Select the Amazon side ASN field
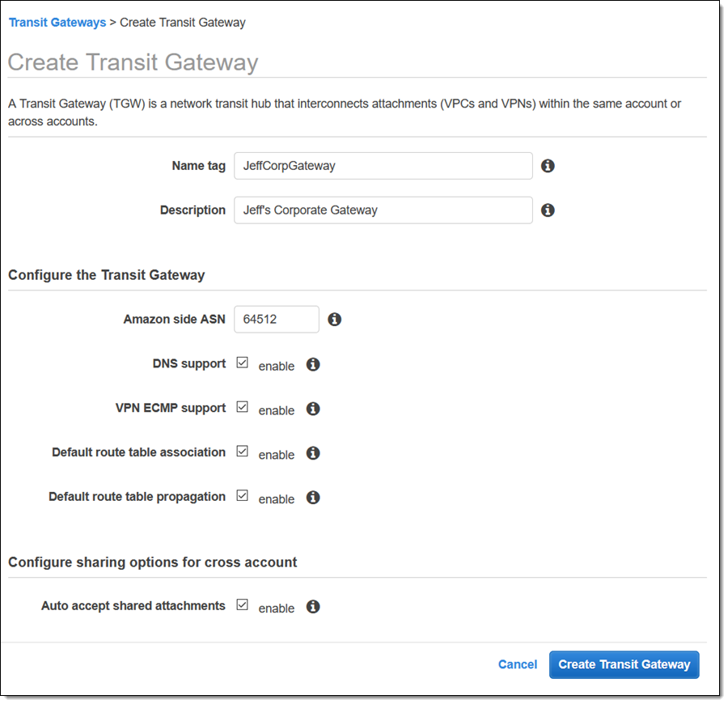 (x=276, y=320)
